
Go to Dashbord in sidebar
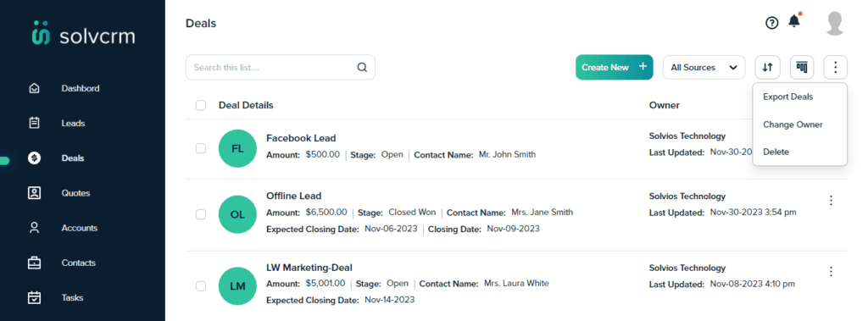(x=81, y=88)
